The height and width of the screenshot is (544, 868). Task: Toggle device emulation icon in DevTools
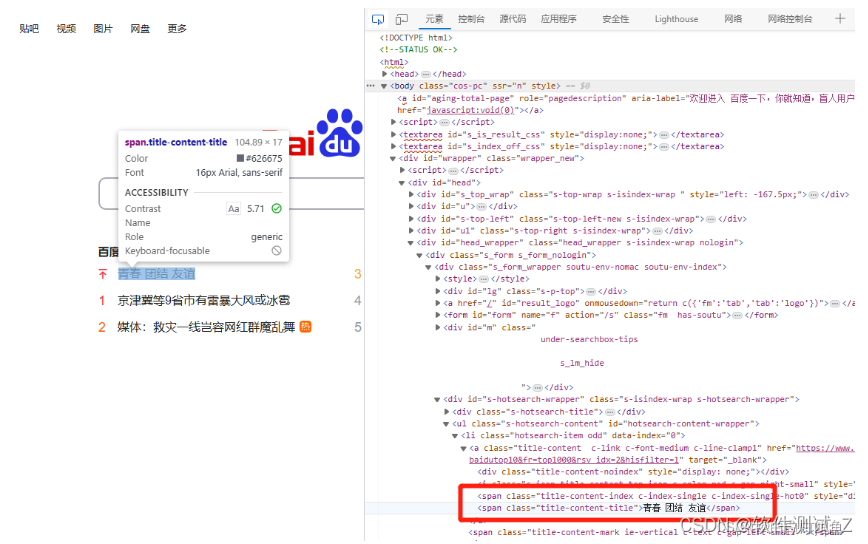tap(401, 19)
